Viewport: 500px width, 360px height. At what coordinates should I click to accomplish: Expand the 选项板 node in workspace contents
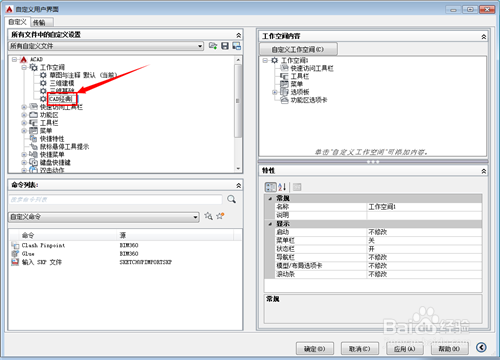[275, 92]
